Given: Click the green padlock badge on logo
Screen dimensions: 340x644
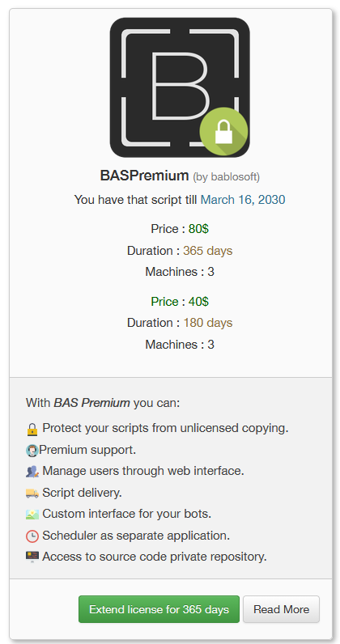Looking at the screenshot, I should (x=223, y=131).
